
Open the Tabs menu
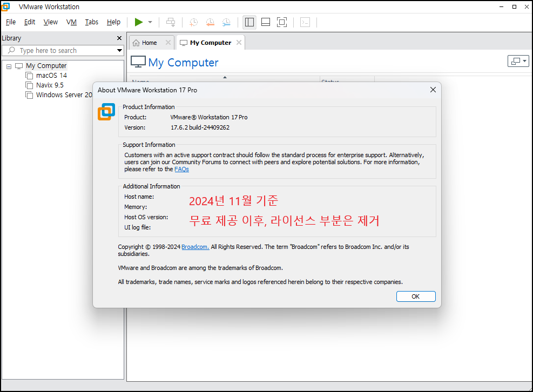(91, 22)
